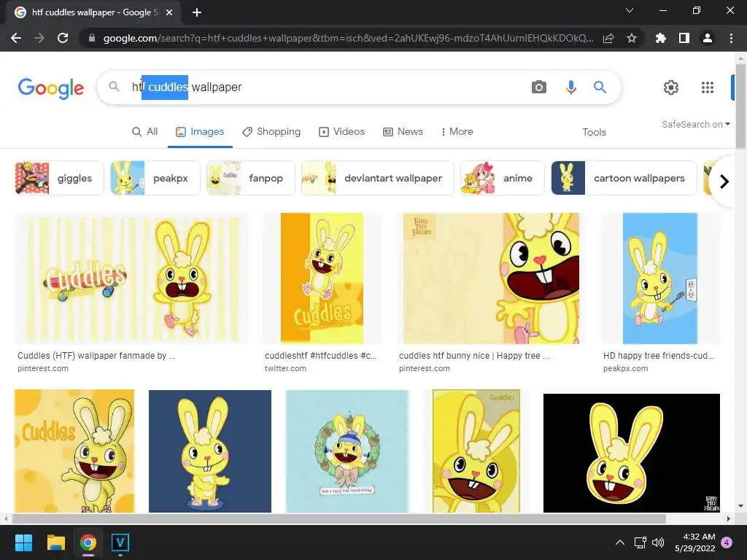
Task: Filter by anime suggestion chip
Action: tap(503, 178)
